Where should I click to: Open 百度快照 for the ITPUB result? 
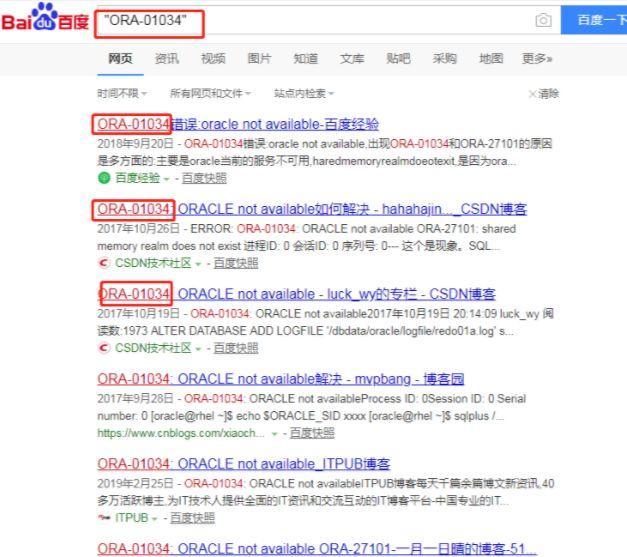[x=192, y=518]
